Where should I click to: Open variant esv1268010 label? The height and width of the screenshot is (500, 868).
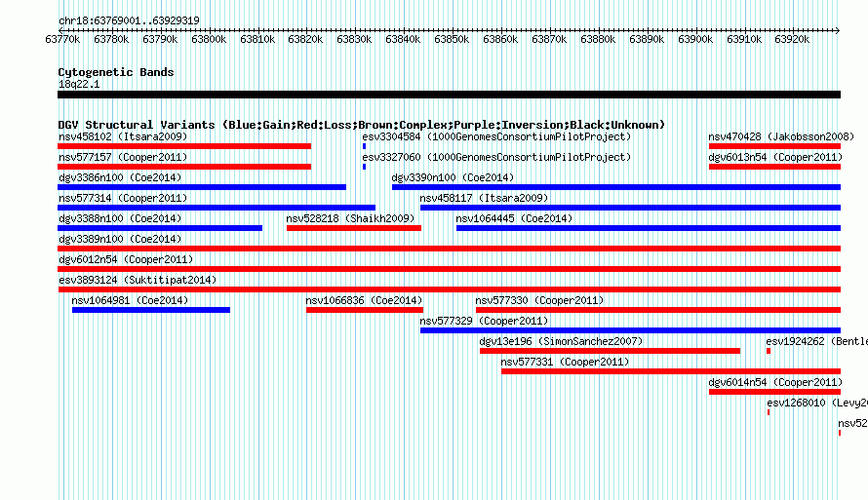[816, 403]
